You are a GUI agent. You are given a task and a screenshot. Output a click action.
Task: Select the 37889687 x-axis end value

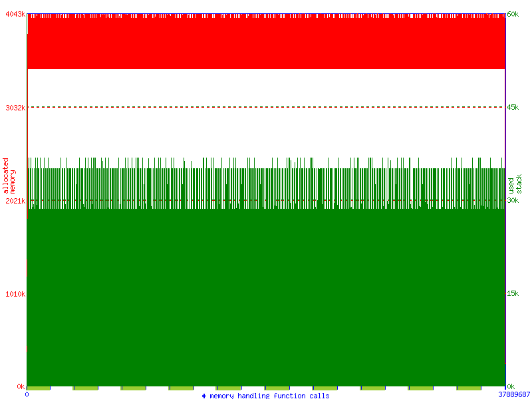point(514,394)
